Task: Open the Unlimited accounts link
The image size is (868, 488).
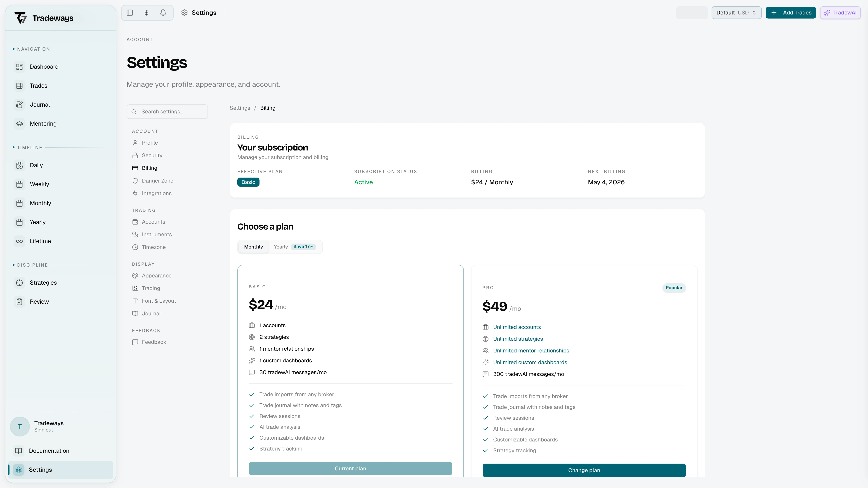Action: [517, 327]
